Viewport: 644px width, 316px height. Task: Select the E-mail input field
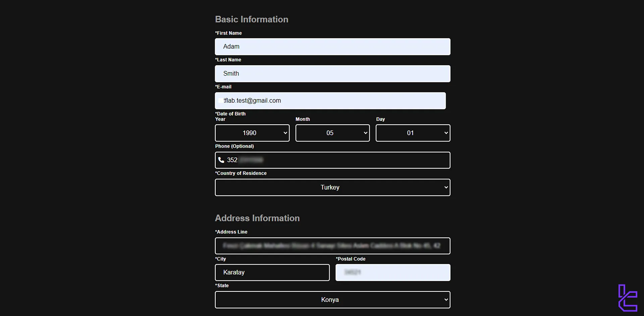coord(330,101)
